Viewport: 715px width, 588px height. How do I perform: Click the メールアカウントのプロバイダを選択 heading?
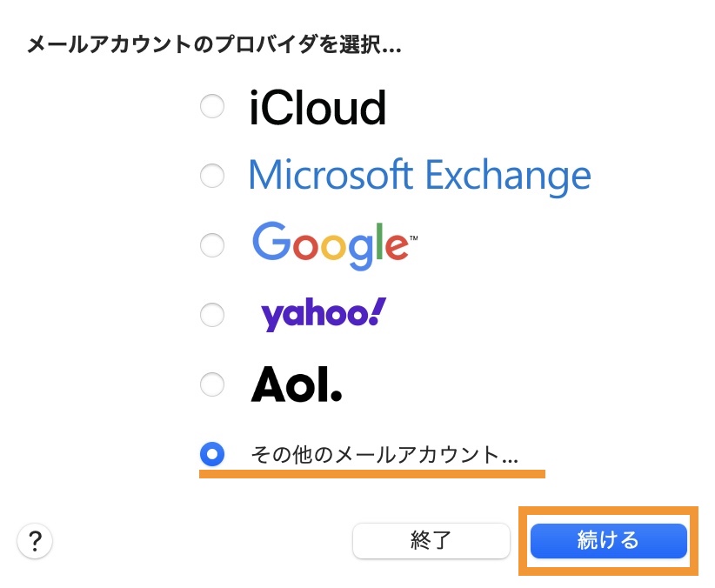[x=214, y=44]
